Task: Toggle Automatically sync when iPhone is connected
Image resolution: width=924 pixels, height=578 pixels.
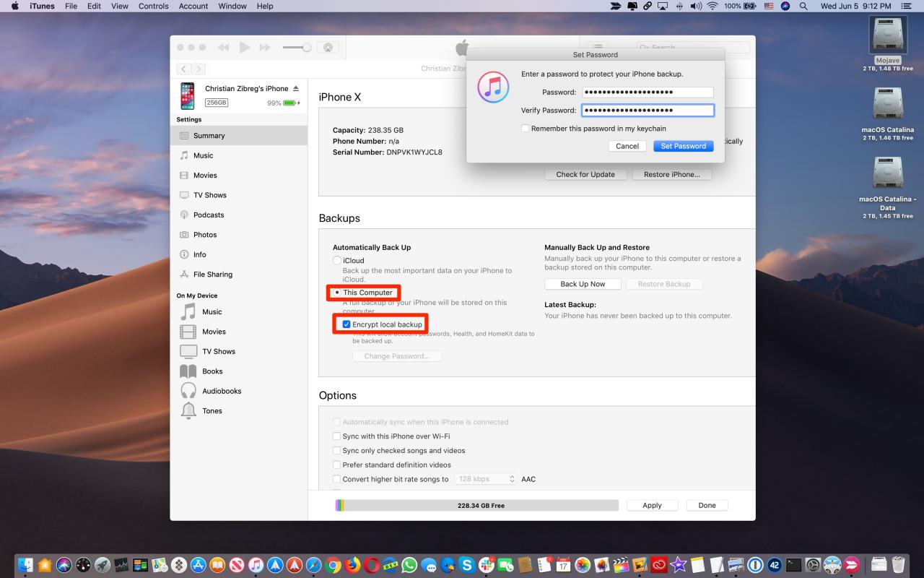Action: coord(336,422)
